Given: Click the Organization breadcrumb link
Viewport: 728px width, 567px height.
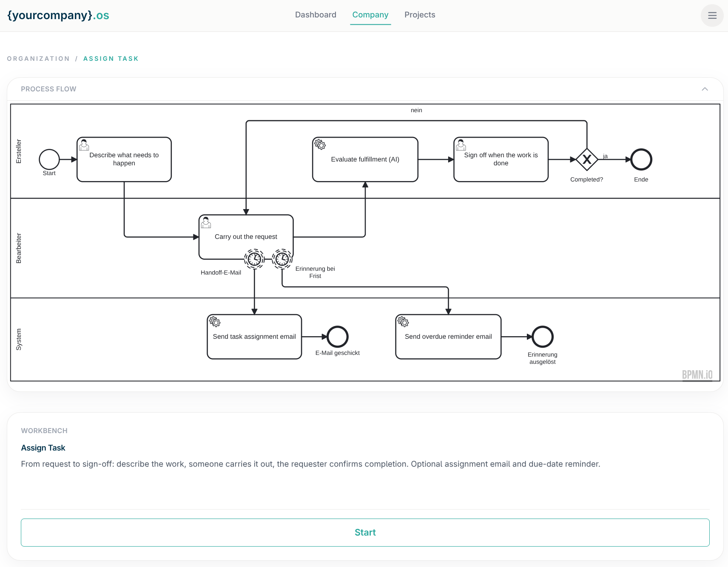Looking at the screenshot, I should click(x=38, y=59).
